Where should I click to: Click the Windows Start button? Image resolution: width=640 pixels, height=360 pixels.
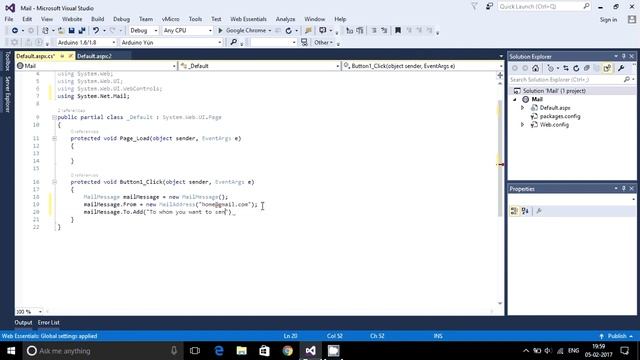point(11,351)
